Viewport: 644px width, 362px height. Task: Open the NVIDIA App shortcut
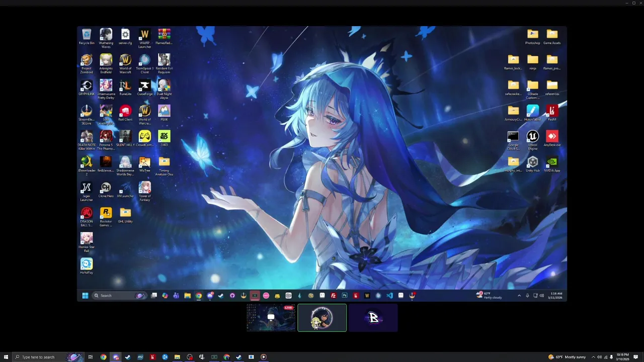(x=552, y=164)
